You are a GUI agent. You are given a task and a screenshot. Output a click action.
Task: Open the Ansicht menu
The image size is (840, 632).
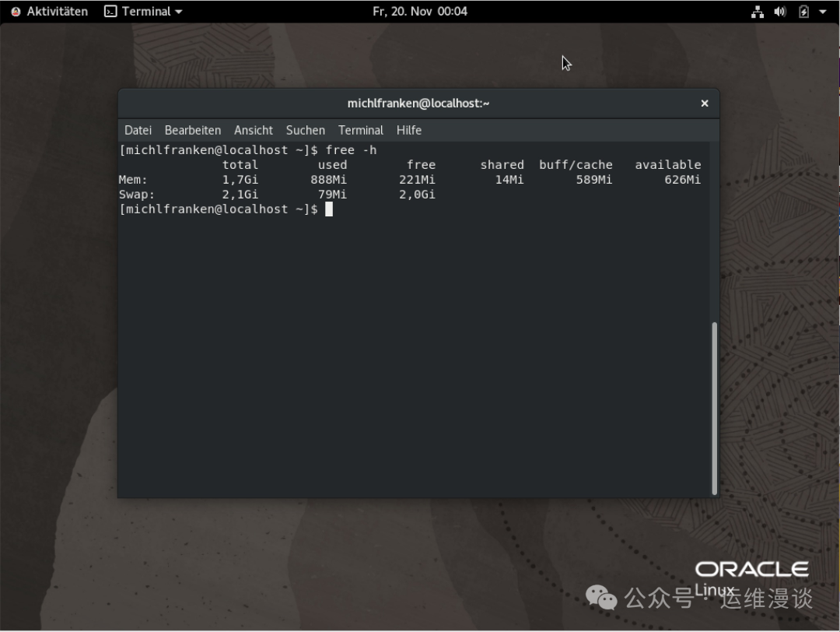pos(253,130)
